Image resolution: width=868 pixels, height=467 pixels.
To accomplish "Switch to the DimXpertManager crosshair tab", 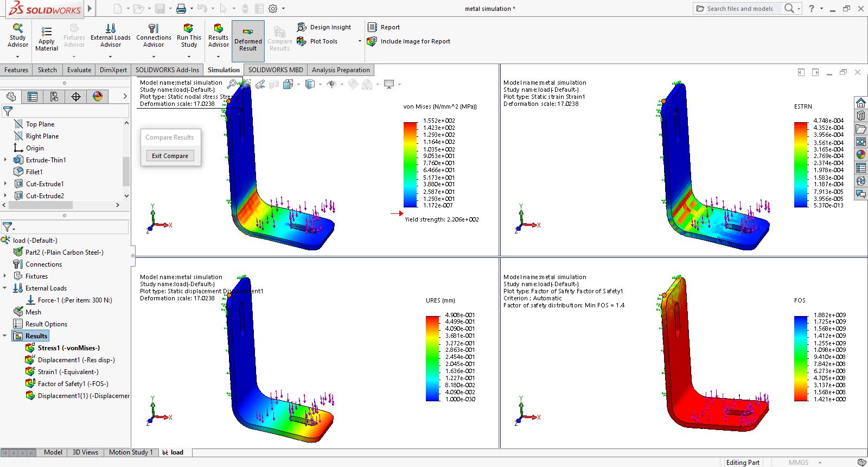I will point(76,97).
